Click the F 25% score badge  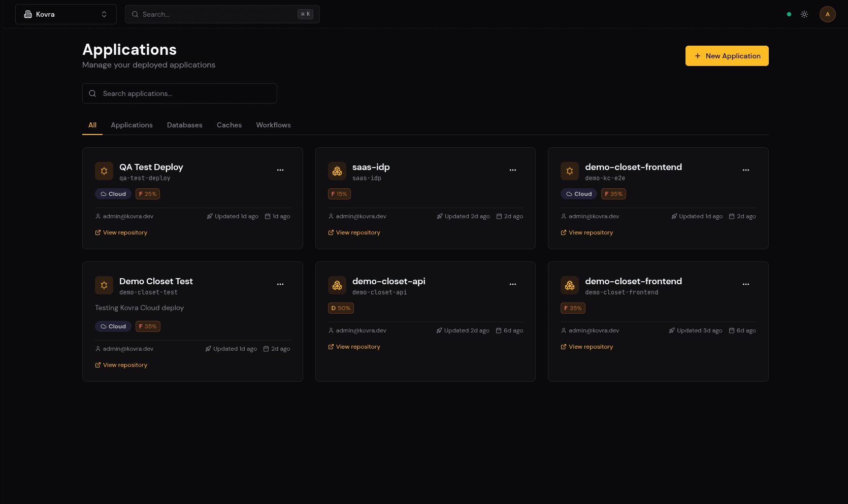tap(148, 194)
